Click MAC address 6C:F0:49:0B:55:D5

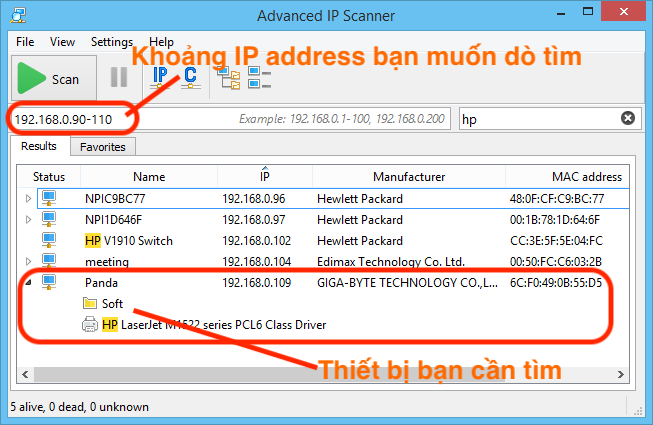[556, 283]
